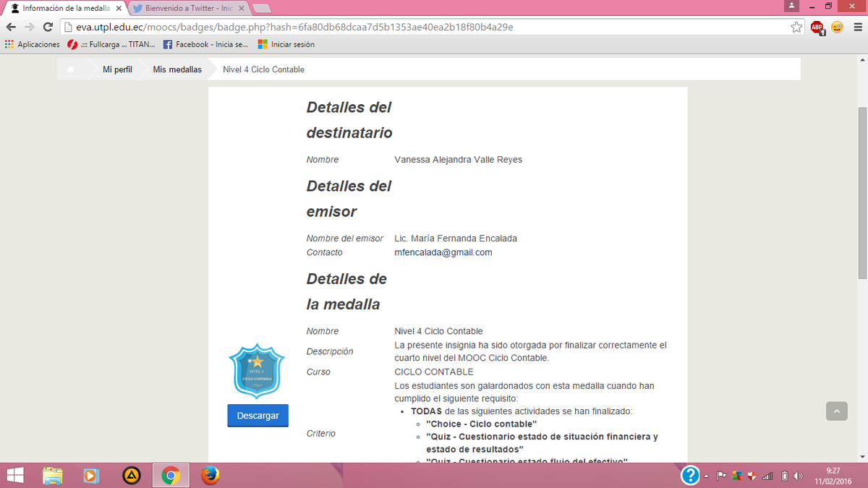The height and width of the screenshot is (488, 868).
Task: Click the Criterio label
Action: pyautogui.click(x=321, y=433)
